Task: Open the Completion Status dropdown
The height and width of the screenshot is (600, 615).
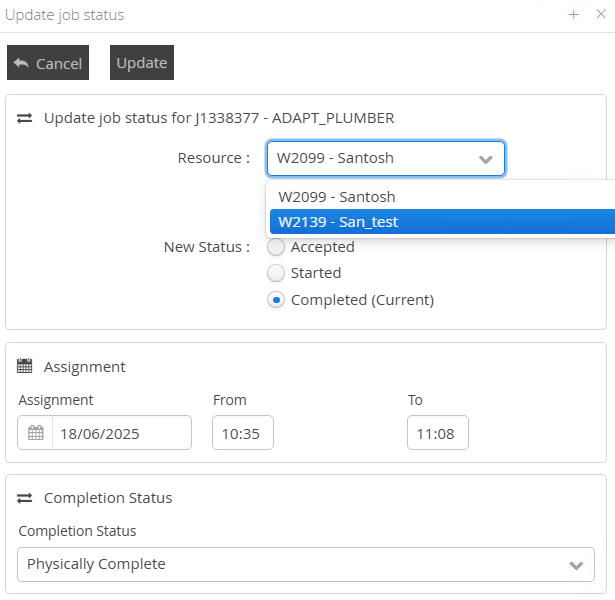Action: coord(575,565)
